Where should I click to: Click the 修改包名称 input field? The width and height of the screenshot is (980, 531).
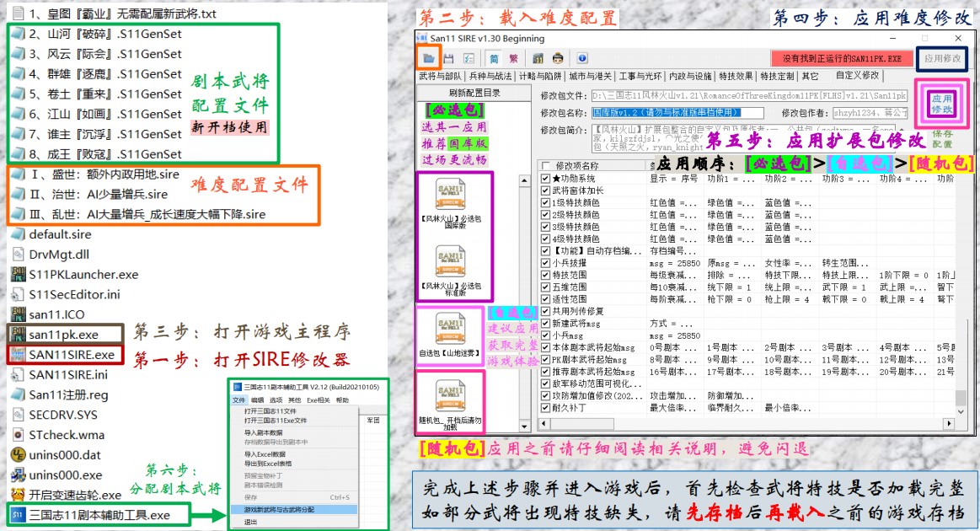(677, 113)
